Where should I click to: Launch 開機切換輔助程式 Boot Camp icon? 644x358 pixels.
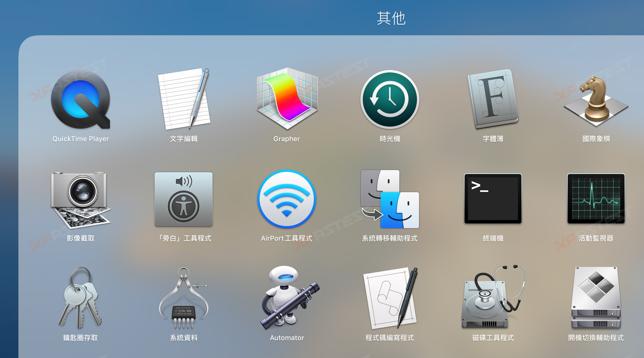596,298
